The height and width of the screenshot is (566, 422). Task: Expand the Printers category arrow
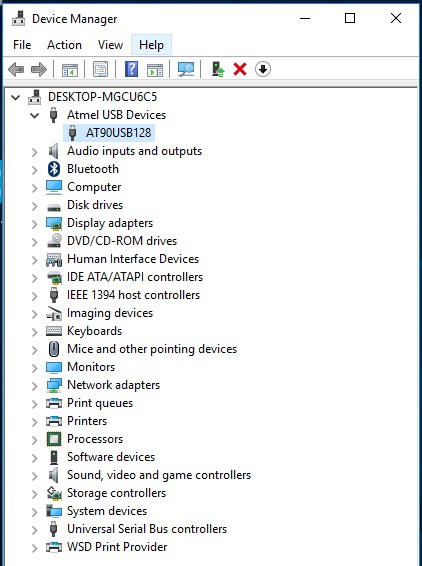pos(35,422)
